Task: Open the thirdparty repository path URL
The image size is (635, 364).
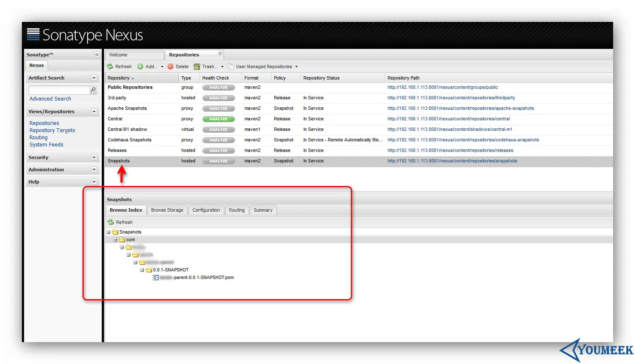Action: 451,98
